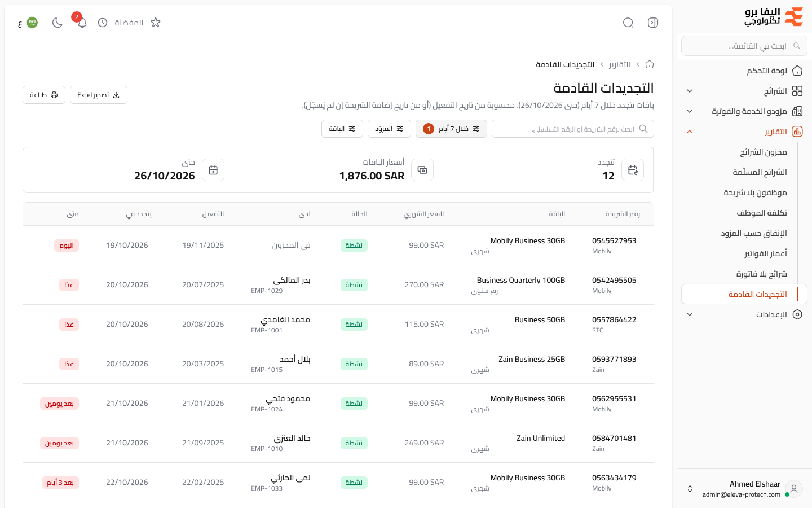Collapse the التقارير section chevron
812x508 pixels.
coord(690,132)
